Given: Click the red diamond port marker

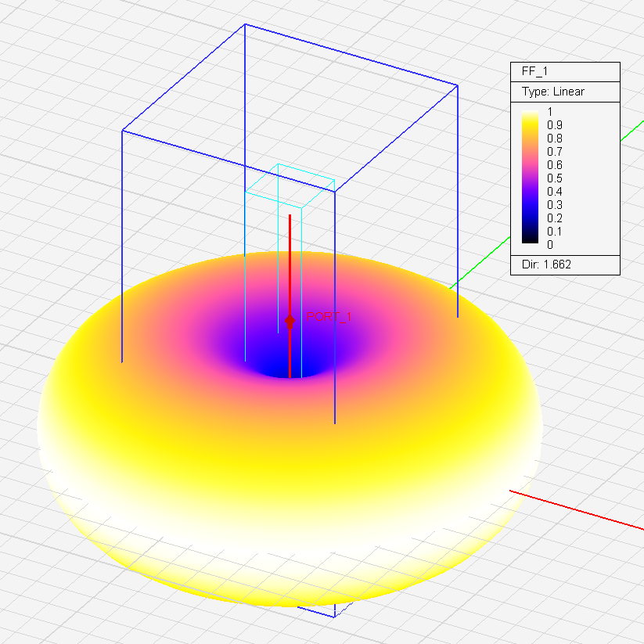Looking at the screenshot, I should 290,320.
